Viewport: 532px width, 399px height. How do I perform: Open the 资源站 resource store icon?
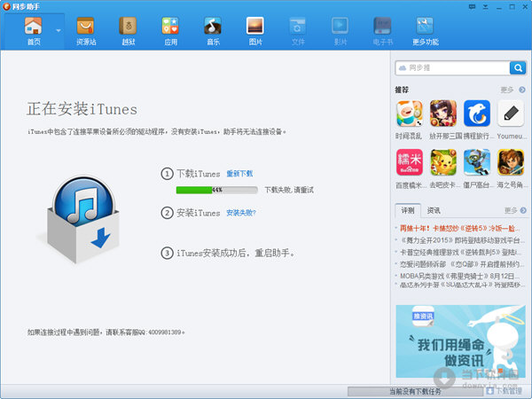(85, 26)
